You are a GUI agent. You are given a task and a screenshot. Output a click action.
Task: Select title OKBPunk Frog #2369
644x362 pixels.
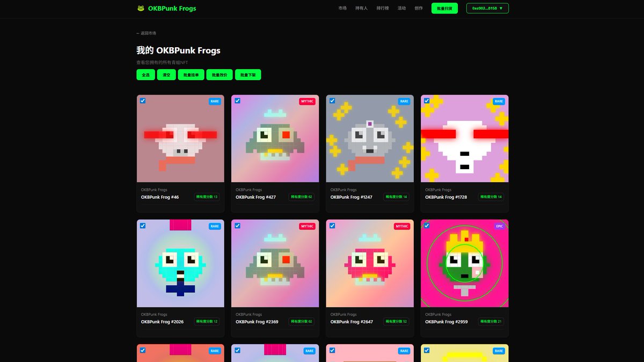click(257, 322)
